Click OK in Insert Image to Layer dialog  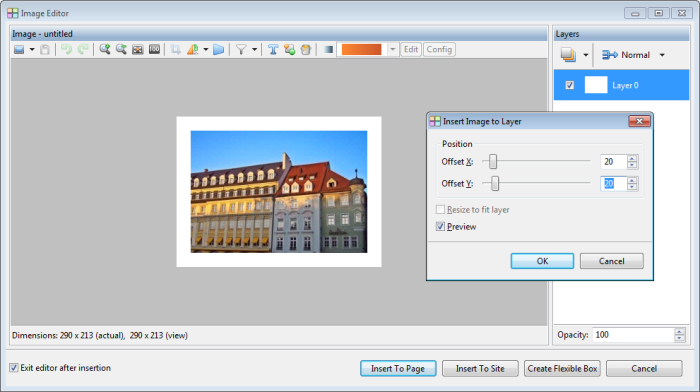542,261
